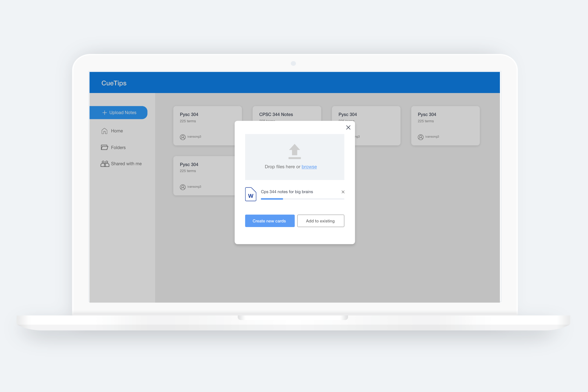Click the CueTips logo in header
Screen dimensions: 588x392
click(x=114, y=83)
